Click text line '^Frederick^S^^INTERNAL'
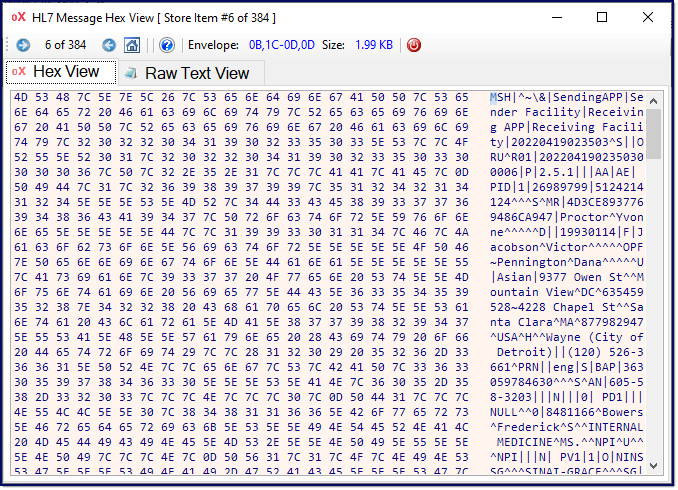Viewport: 678px width, 490px height. pos(566,428)
